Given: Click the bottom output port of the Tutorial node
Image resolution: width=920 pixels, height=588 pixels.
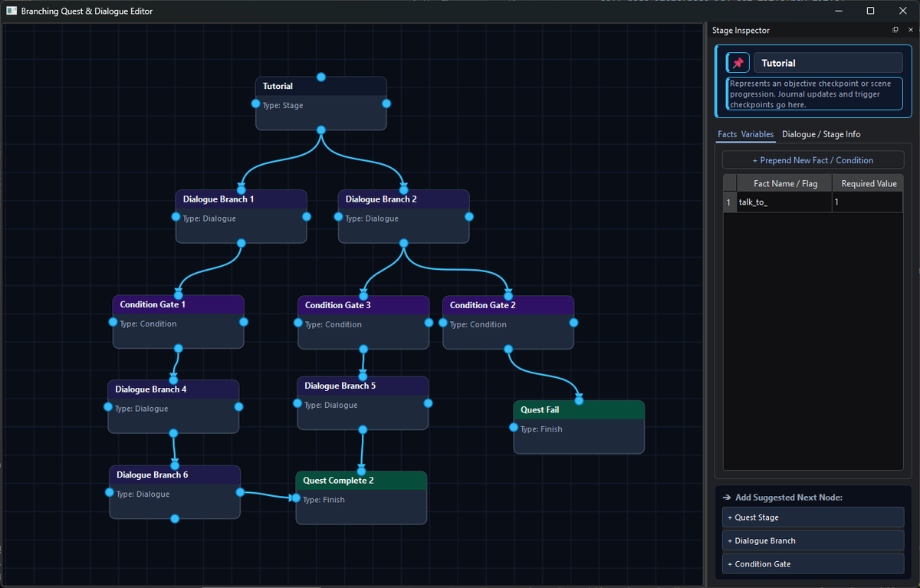Looking at the screenshot, I should 321,130.
